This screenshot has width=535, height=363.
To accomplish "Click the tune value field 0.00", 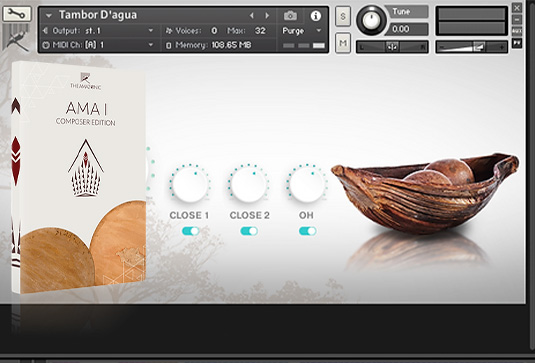I will (406, 29).
